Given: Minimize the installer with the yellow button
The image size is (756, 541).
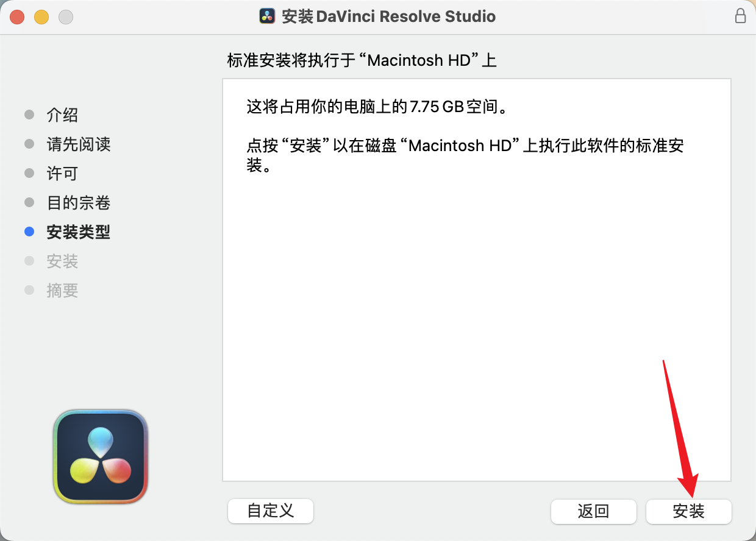Looking at the screenshot, I should tap(41, 16).
